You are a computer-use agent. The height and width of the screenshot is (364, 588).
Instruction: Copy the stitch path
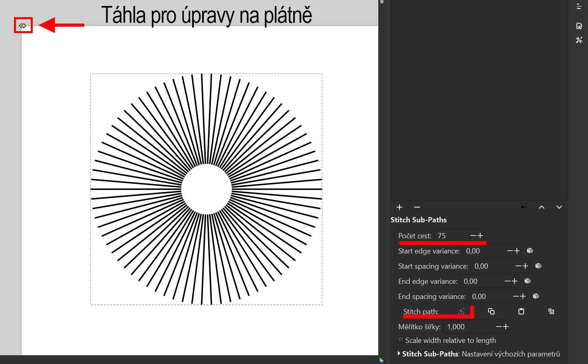(x=491, y=311)
